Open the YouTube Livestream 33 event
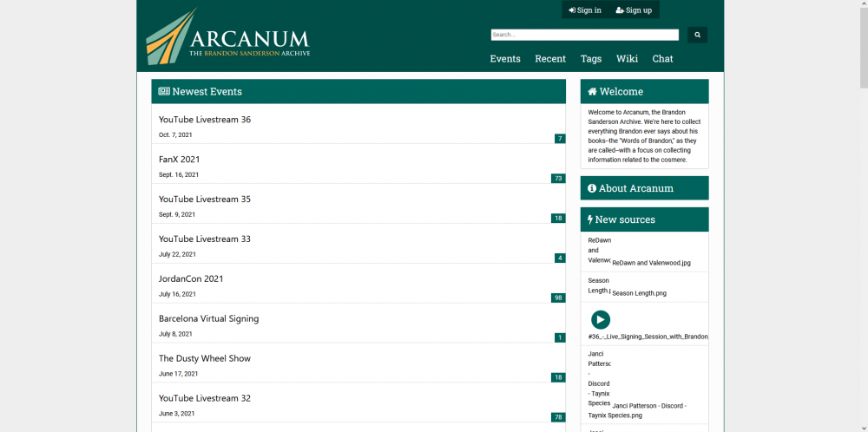Viewport: 868px width, 432px height. (205, 239)
